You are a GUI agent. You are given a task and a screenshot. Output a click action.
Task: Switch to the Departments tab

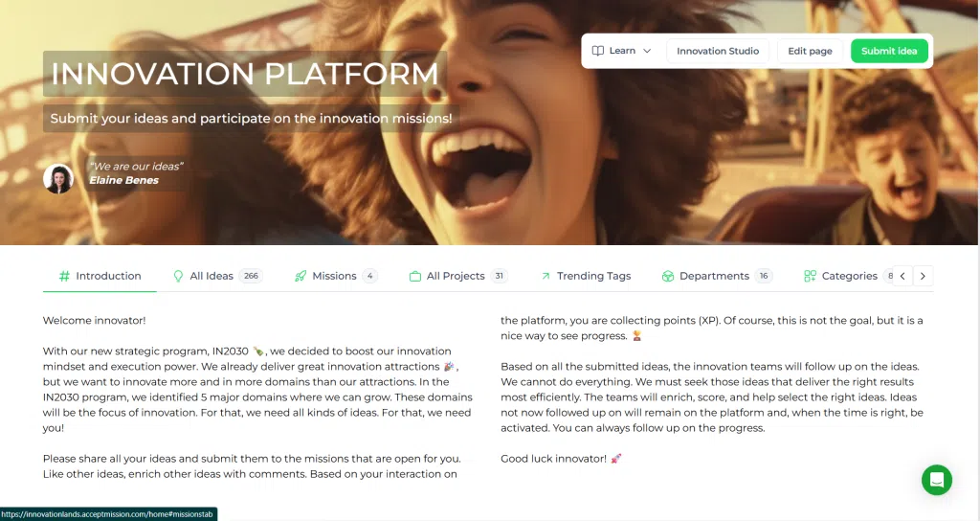[718, 276]
